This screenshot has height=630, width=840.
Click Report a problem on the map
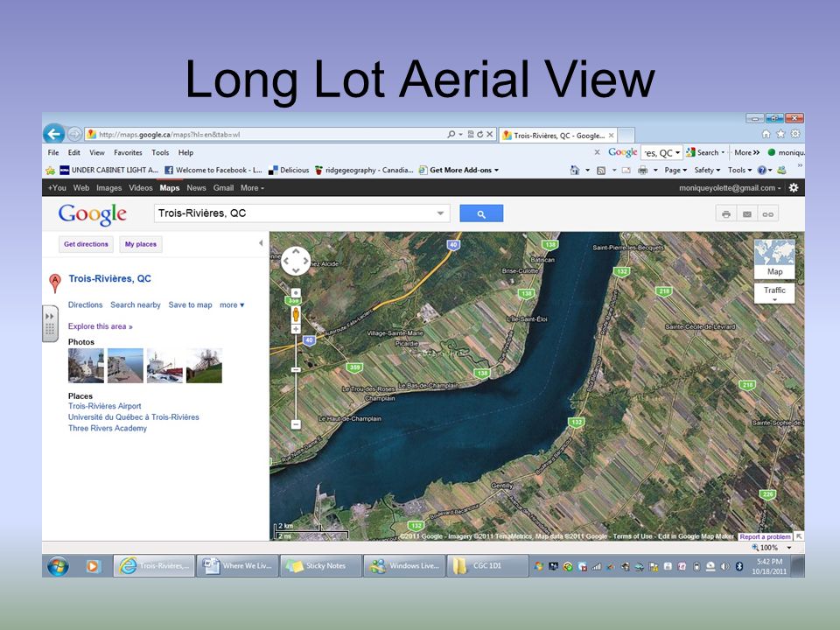pyautogui.click(x=765, y=536)
